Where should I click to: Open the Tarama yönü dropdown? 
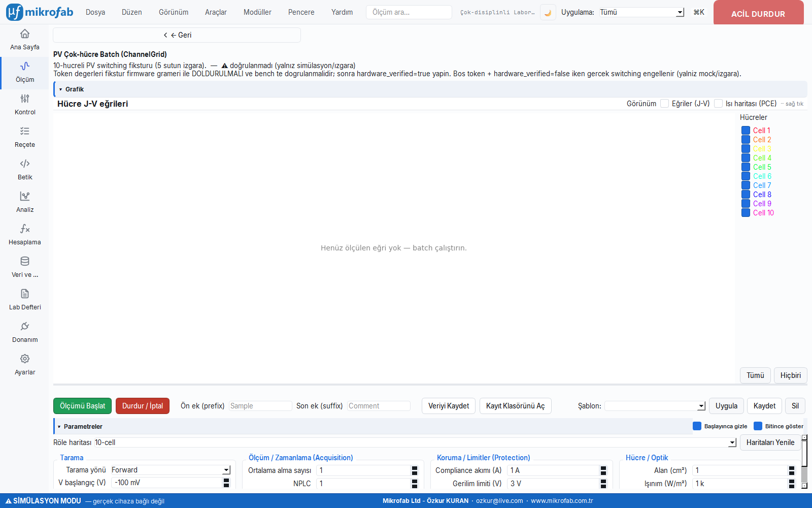tap(171, 470)
